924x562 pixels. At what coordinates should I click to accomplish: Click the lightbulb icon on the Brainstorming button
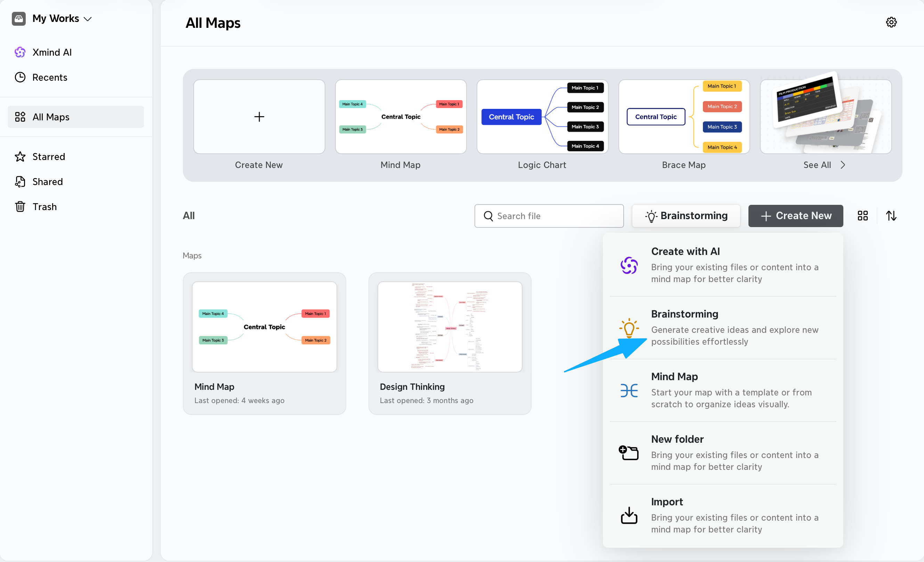click(651, 216)
